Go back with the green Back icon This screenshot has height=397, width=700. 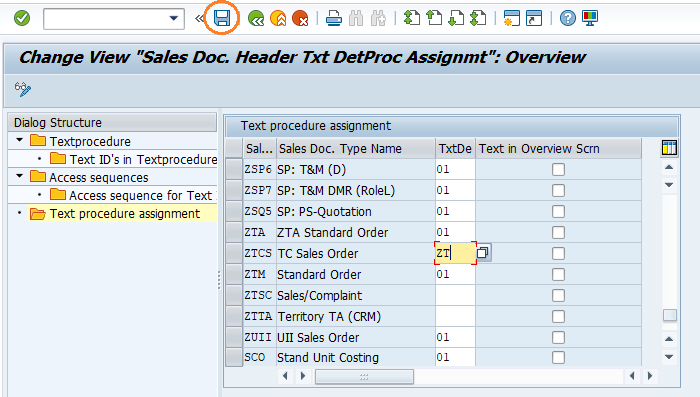(x=256, y=19)
